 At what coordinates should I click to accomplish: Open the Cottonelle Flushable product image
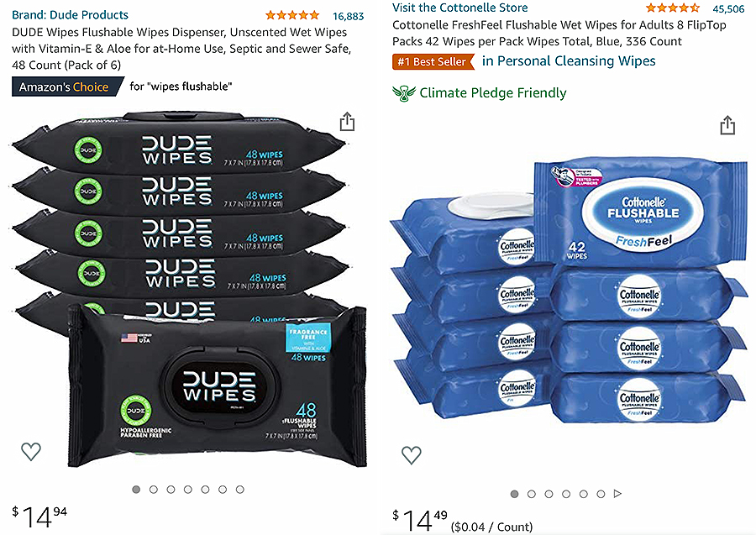pyautogui.click(x=569, y=289)
